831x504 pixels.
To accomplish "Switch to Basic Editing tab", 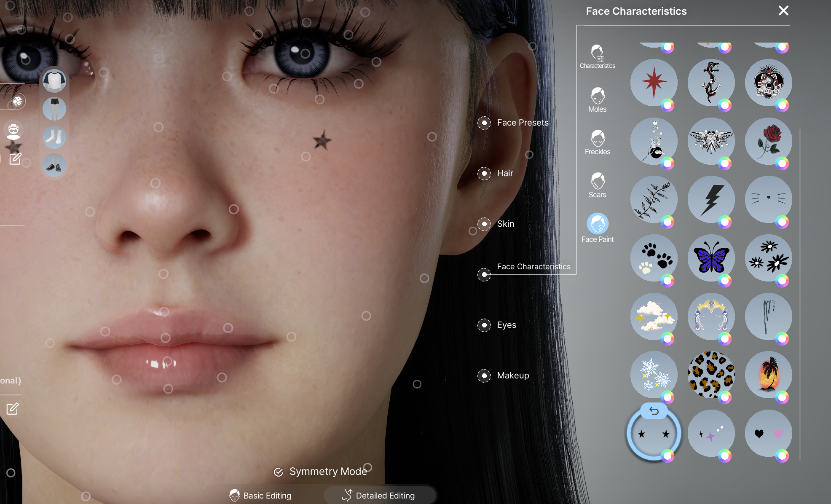I will (x=261, y=495).
